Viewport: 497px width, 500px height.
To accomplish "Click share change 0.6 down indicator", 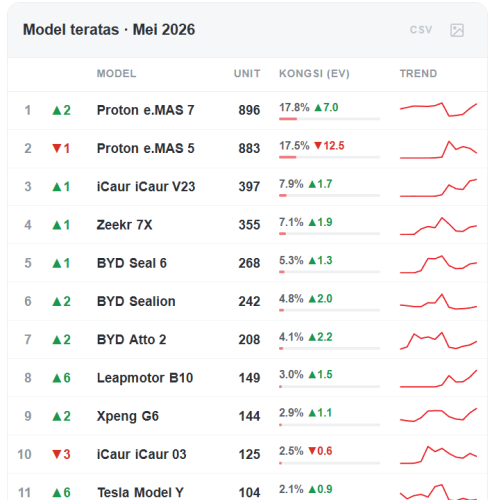I will tap(320, 451).
